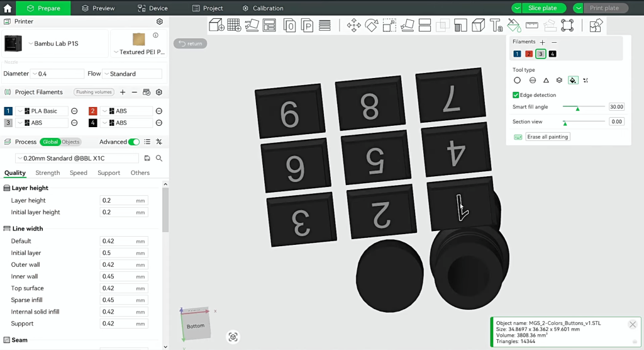Select the Color painting bucket tool

click(514, 26)
